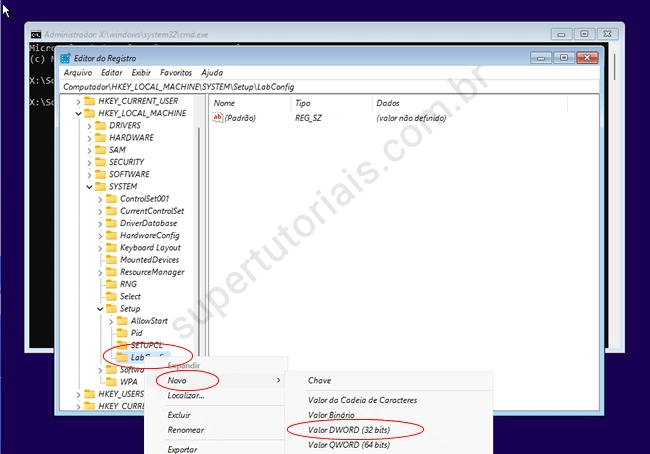The height and width of the screenshot is (454, 650).
Task: Click Renomear in the context menu
Action: tap(185, 430)
